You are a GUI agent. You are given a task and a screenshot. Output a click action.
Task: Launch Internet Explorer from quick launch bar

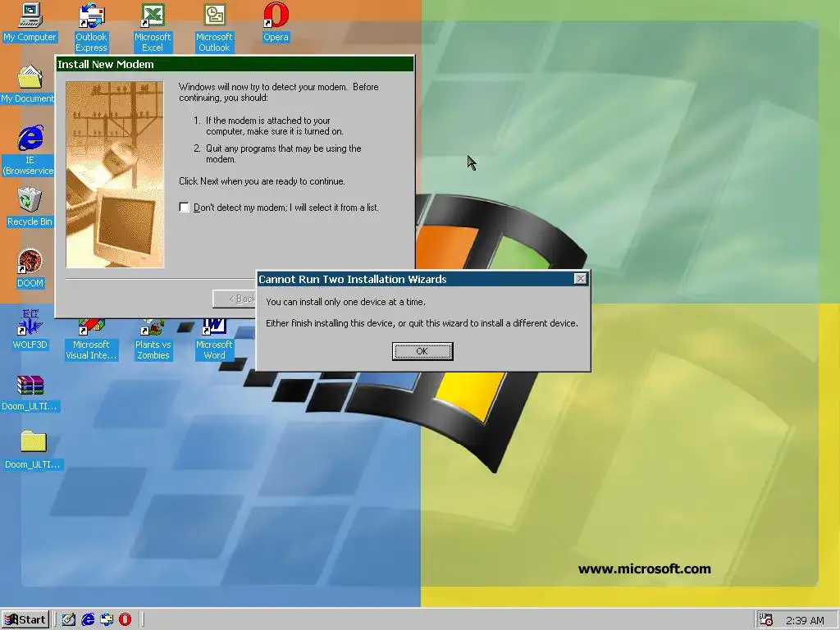(88, 620)
